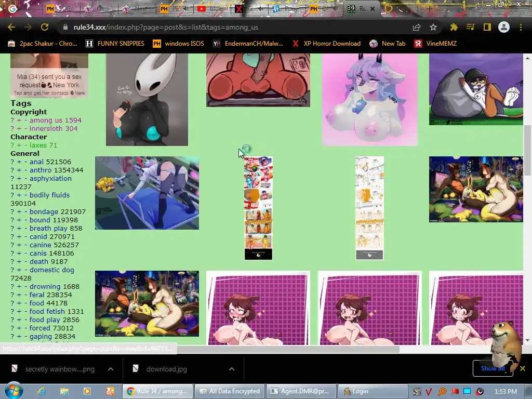
Task: Open the FUNNY SNIPPIES bookmark
Action: point(115,44)
